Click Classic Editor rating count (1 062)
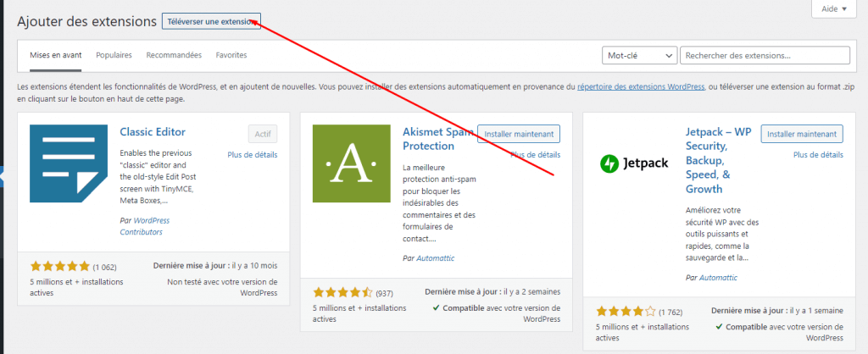The height and width of the screenshot is (354, 868). pos(104,268)
